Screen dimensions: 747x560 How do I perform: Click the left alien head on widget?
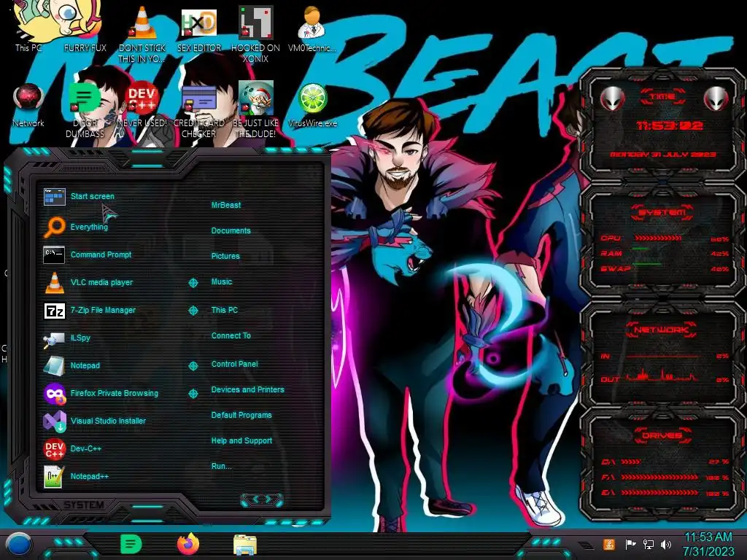coord(612,99)
